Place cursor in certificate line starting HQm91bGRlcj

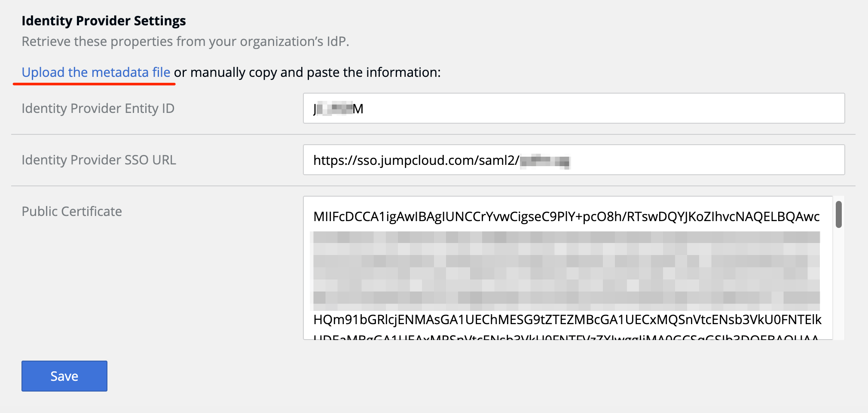(x=567, y=319)
